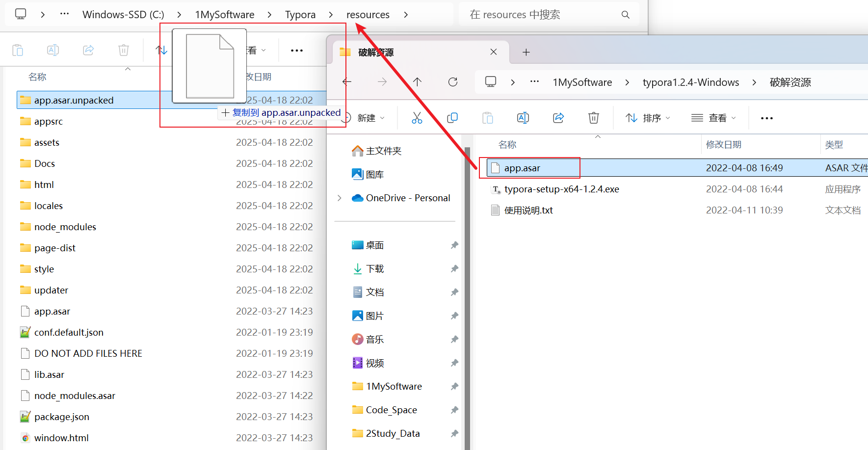The image size is (868, 450).
Task: Open the 查看 view dropdown in front window
Action: (x=714, y=118)
